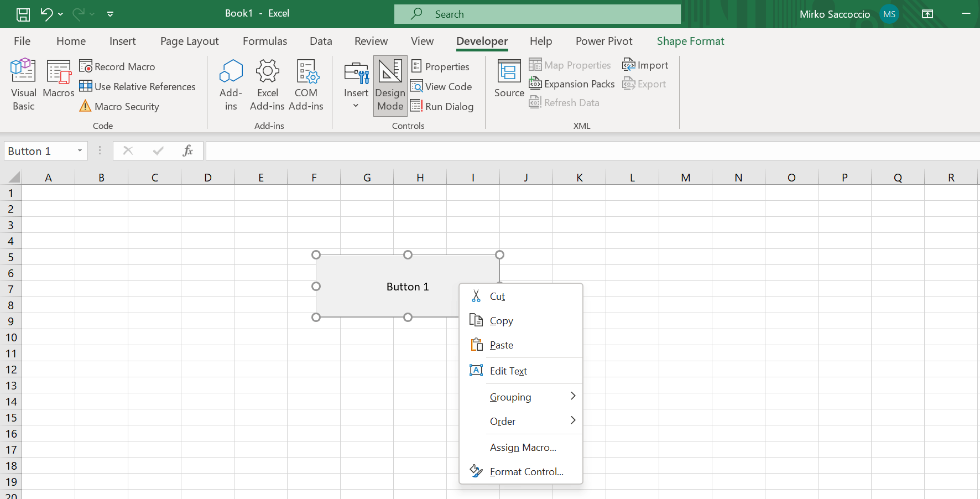Open the File tab
Image resolution: width=980 pixels, height=499 pixels.
pyautogui.click(x=22, y=41)
